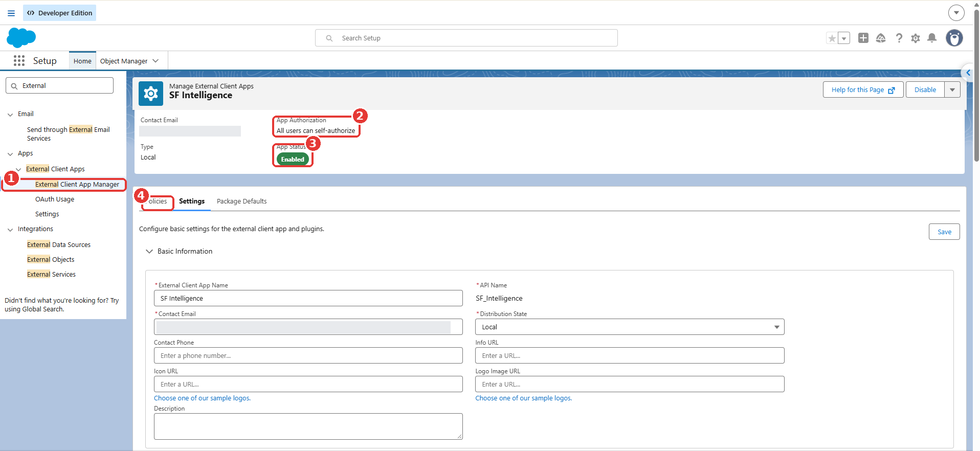Click the Contact Phone input field
Screen dimensions: 980x451
[308, 355]
